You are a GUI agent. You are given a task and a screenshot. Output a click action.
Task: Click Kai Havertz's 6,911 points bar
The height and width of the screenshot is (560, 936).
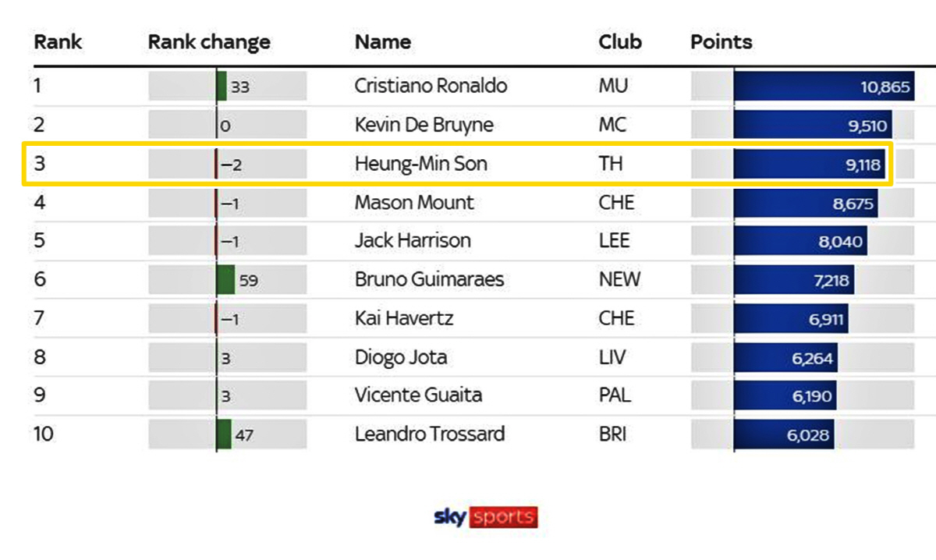pos(790,318)
